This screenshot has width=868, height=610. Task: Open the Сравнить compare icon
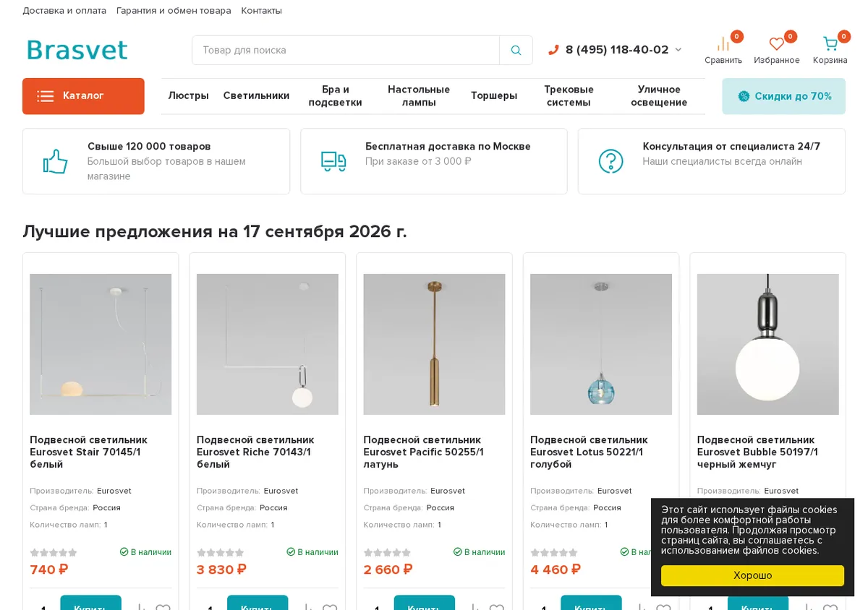tap(723, 45)
